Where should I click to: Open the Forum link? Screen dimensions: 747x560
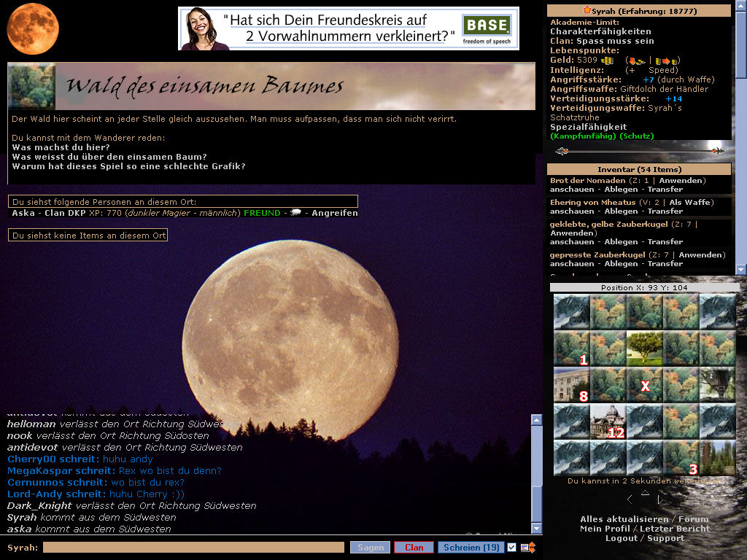[x=693, y=519]
